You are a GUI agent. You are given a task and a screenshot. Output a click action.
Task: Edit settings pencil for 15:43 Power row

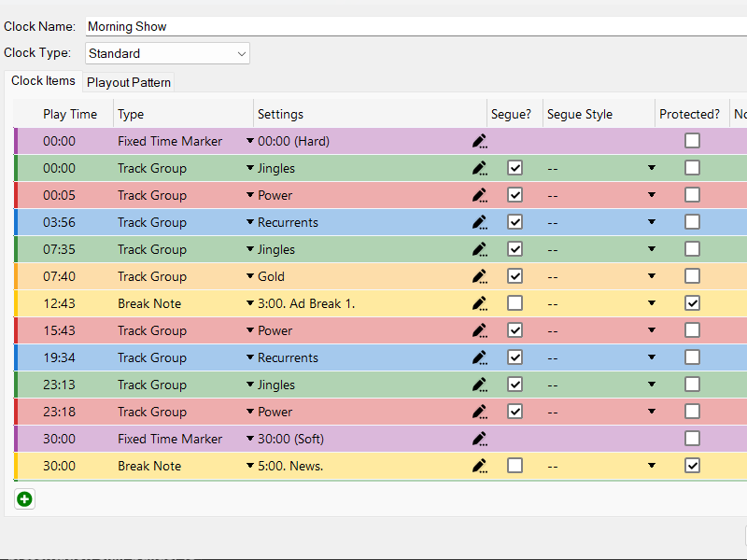pyautogui.click(x=479, y=330)
